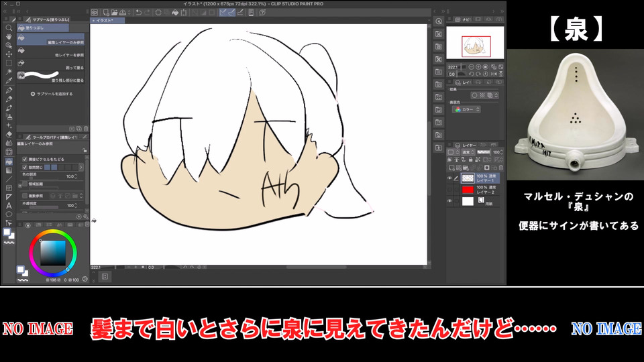This screenshot has width=644, height=362.
Task: Click the Redo icon in the command bar
Action: [x=148, y=12]
